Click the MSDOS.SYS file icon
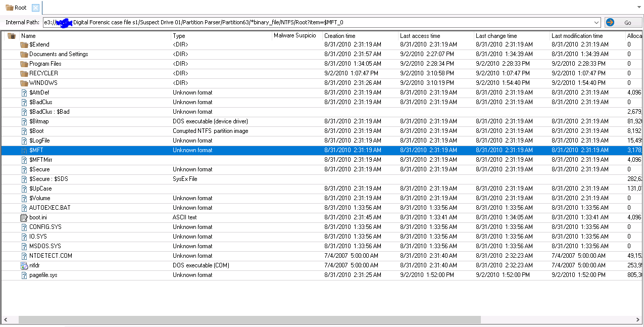 24,246
